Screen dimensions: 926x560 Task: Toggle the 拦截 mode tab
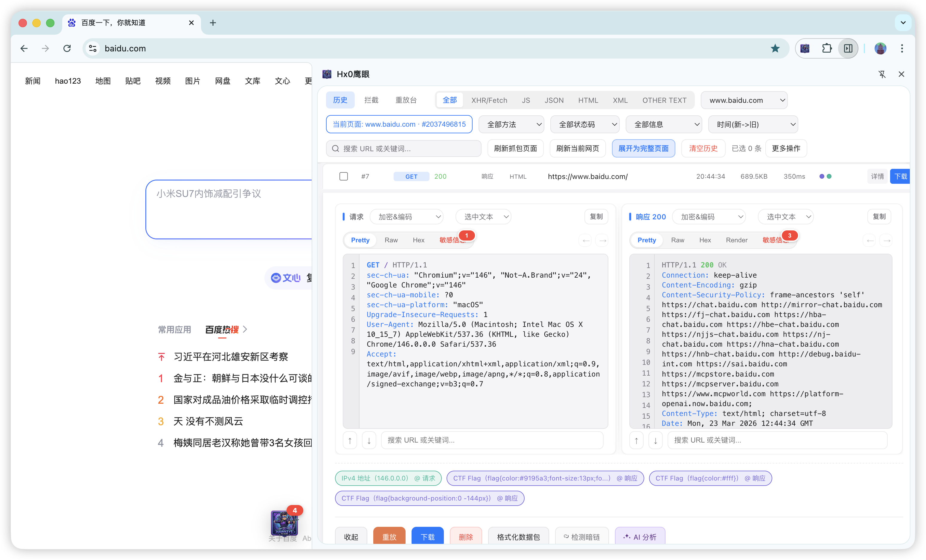click(371, 100)
